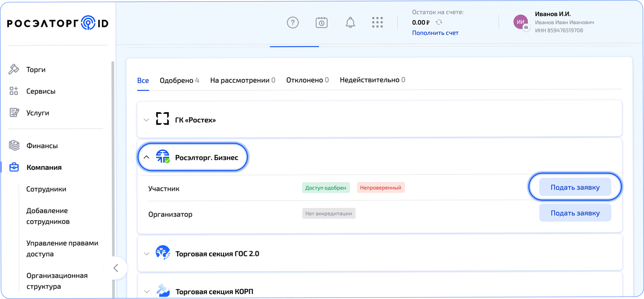Click the Пополнить счет link
Screen dimensions: 644x299
[435, 33]
